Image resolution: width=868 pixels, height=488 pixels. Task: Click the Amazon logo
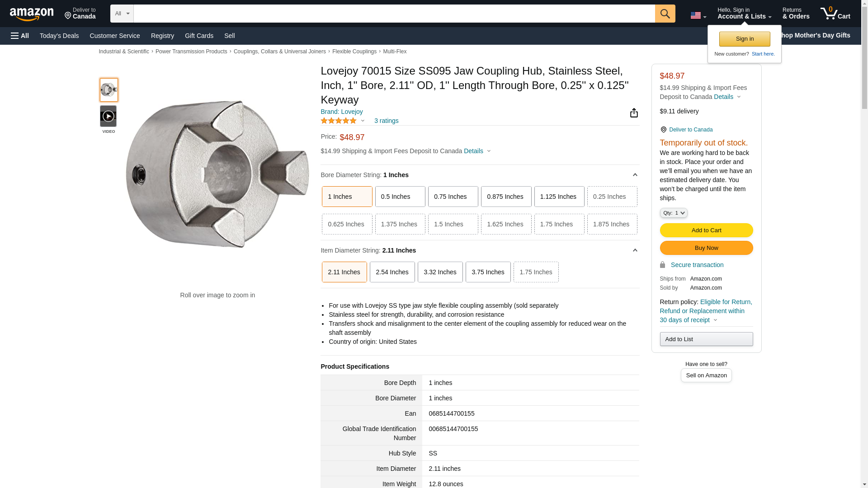pyautogui.click(x=32, y=14)
